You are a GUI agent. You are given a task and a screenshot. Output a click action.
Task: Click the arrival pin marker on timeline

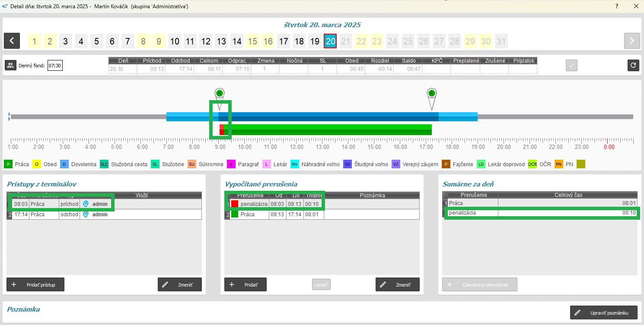click(x=219, y=93)
